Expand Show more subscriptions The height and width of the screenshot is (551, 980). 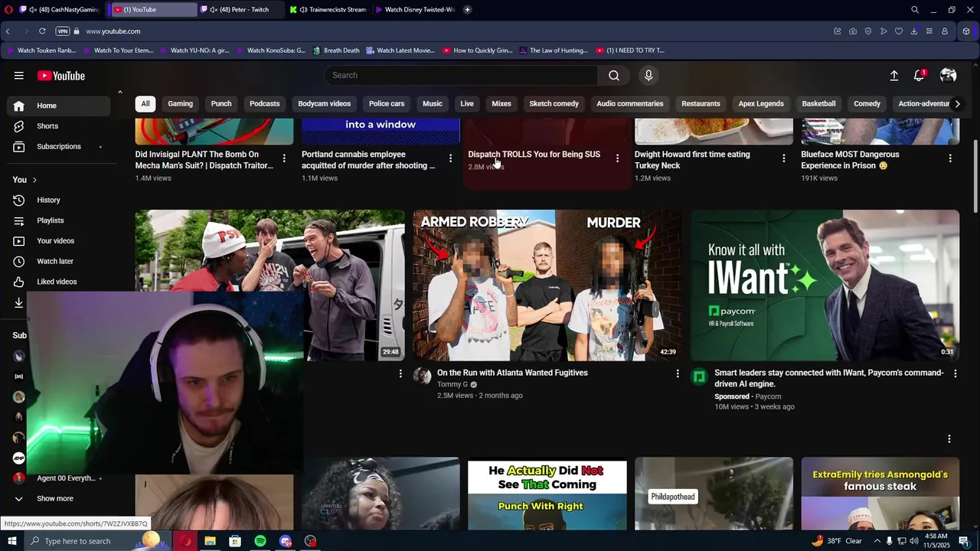coord(55,498)
